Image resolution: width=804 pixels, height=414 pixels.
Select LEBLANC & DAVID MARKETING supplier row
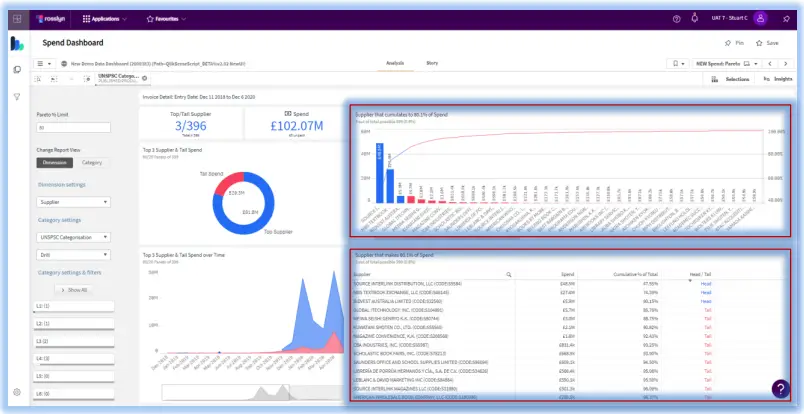569,380
